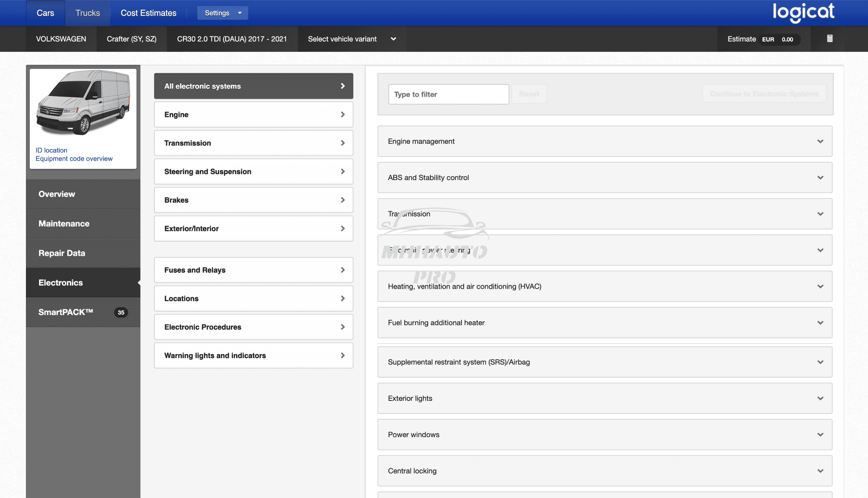Go to Repair Data section
This screenshot has height=498, width=868.
[61, 253]
